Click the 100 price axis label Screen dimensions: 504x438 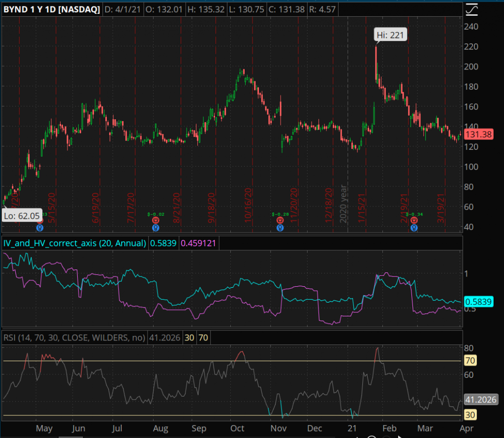pyautogui.click(x=471, y=167)
